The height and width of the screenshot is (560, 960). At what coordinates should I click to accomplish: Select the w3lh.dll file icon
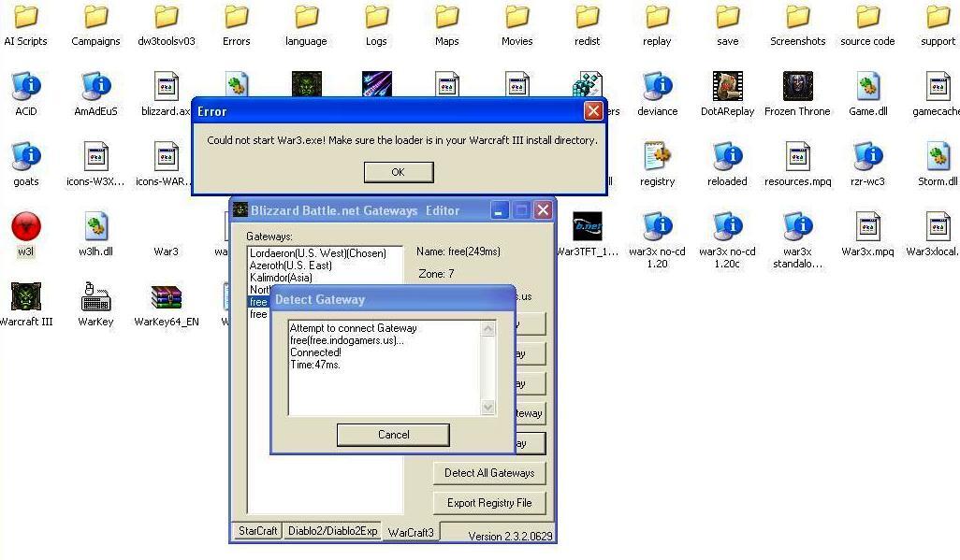coord(95,226)
